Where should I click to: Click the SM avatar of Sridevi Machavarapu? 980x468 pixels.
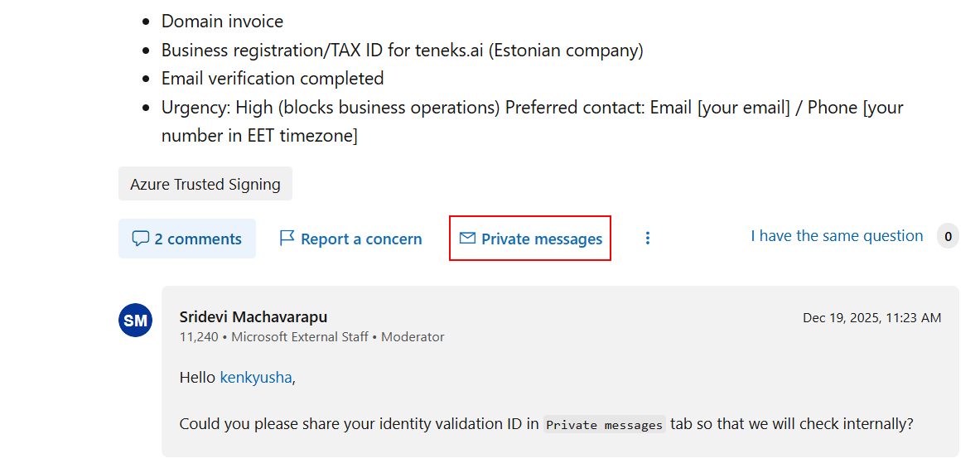(135, 321)
